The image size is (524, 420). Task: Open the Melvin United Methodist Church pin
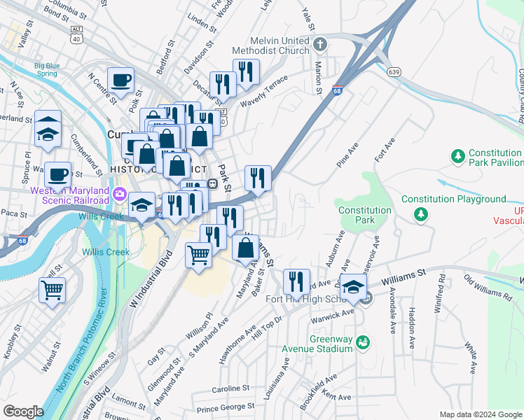[320, 45]
